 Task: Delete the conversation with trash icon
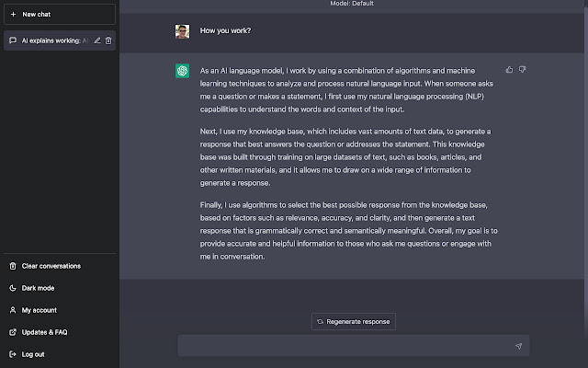point(108,40)
